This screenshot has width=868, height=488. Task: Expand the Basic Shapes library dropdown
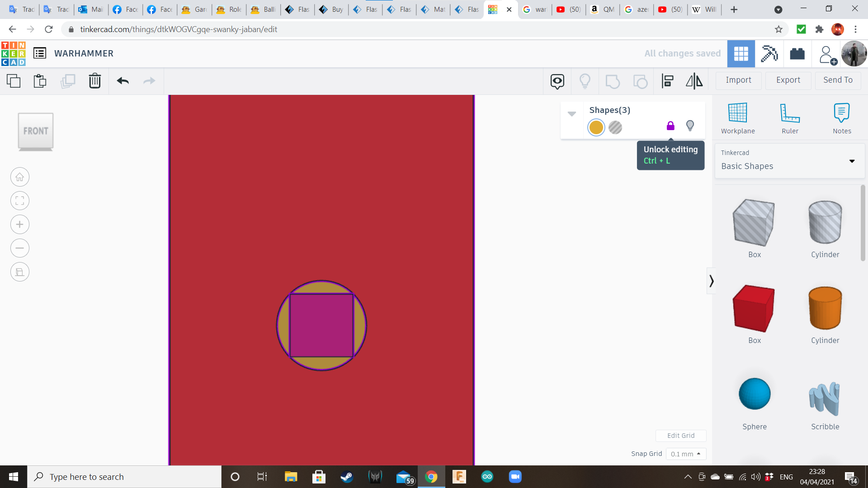click(x=852, y=161)
